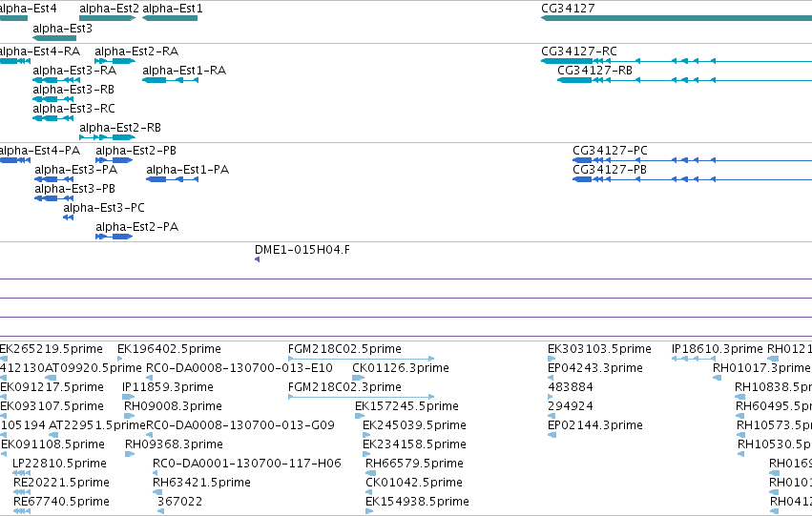Image resolution: width=812 pixels, height=516 pixels.
Task: Select the EK245039.5prime EST label
Action: [x=414, y=425]
